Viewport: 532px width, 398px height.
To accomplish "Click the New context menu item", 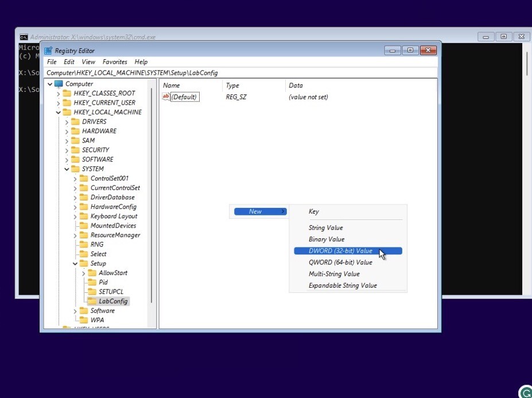I will (x=260, y=211).
